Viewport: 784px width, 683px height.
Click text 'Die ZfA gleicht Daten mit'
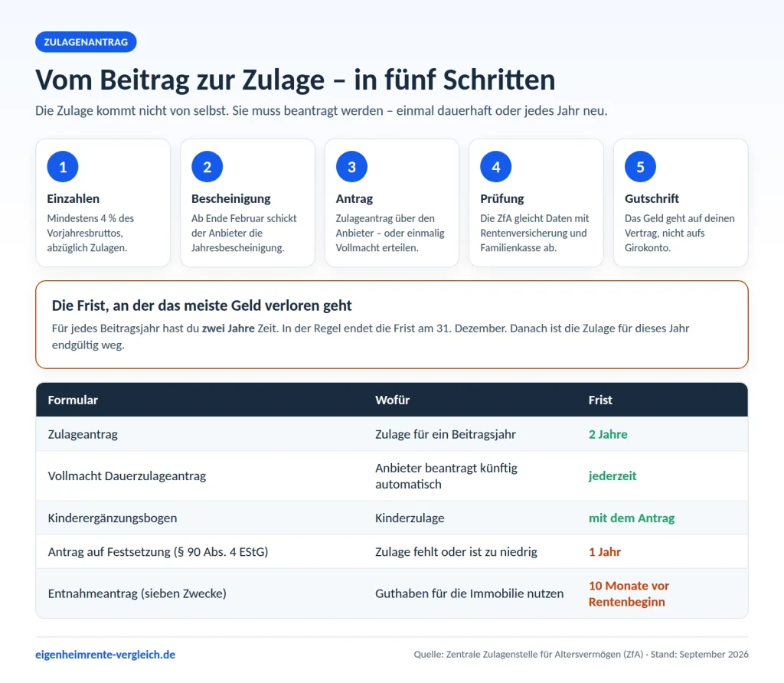point(534,218)
